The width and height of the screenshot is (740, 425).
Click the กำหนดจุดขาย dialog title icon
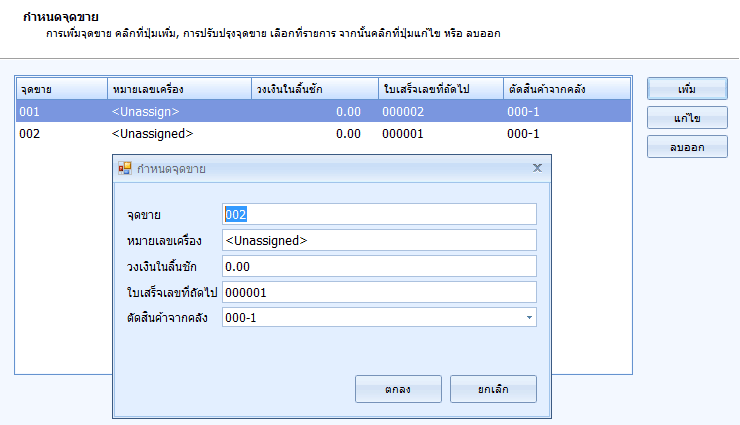125,168
